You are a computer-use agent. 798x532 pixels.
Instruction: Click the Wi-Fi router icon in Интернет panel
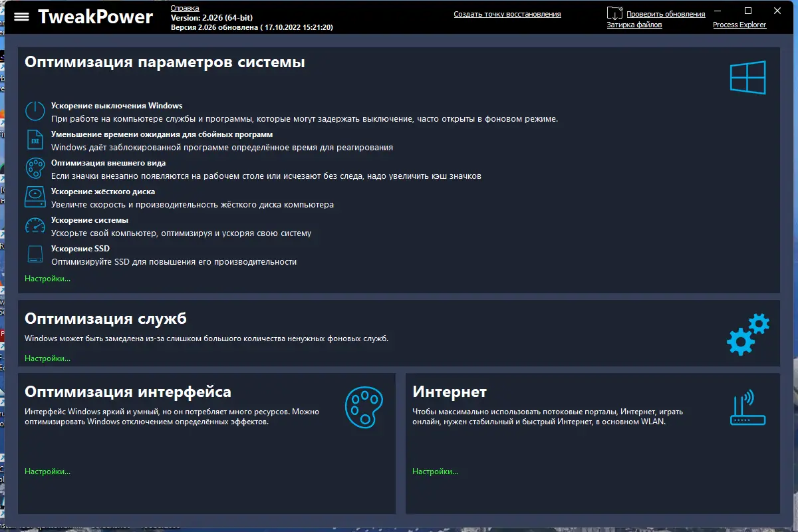point(747,408)
